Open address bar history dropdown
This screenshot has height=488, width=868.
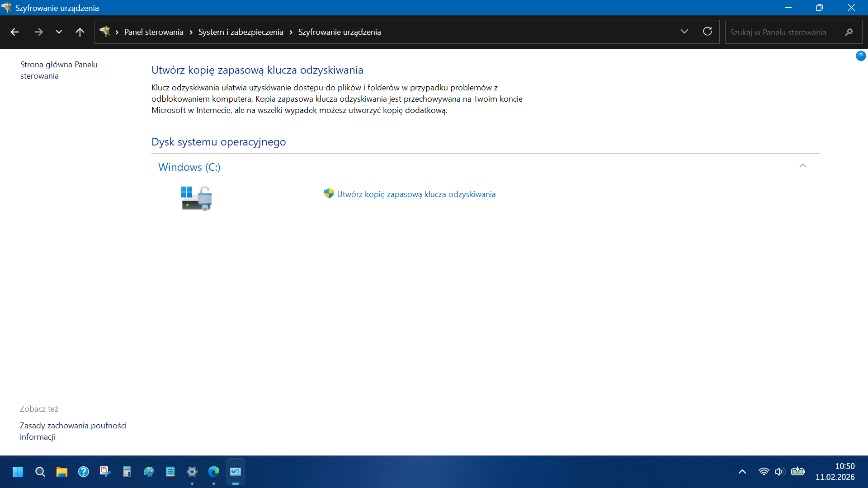[x=684, y=32]
